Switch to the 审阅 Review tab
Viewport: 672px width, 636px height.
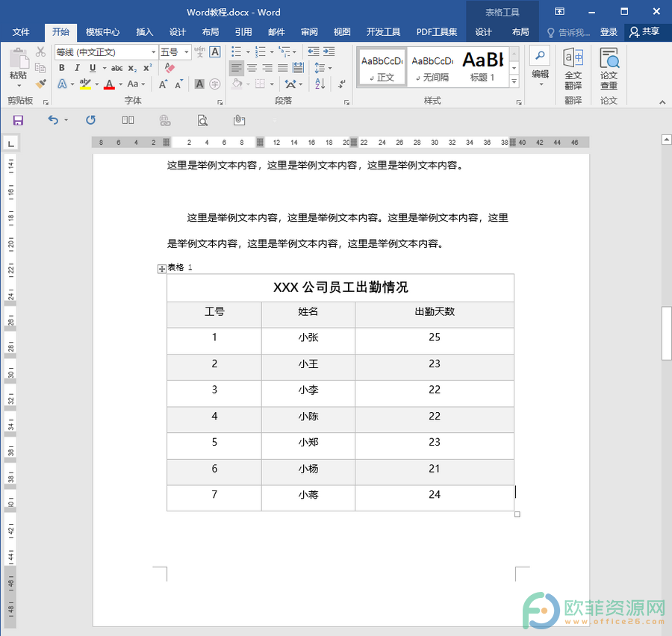[309, 31]
